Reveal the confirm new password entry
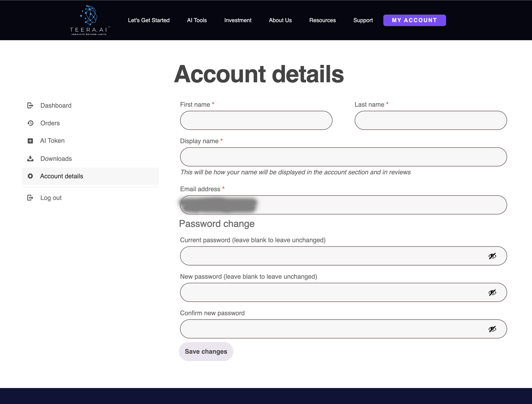 [492, 329]
